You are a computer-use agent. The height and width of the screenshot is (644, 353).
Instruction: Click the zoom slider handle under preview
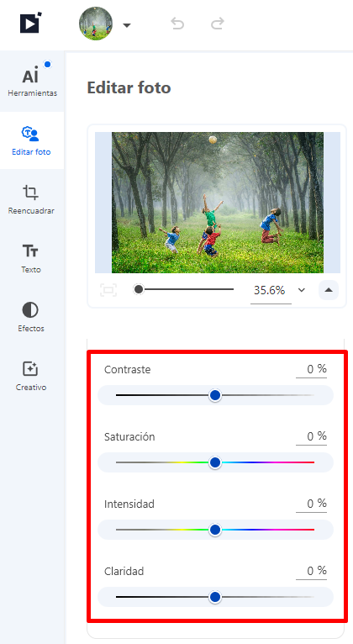139,289
